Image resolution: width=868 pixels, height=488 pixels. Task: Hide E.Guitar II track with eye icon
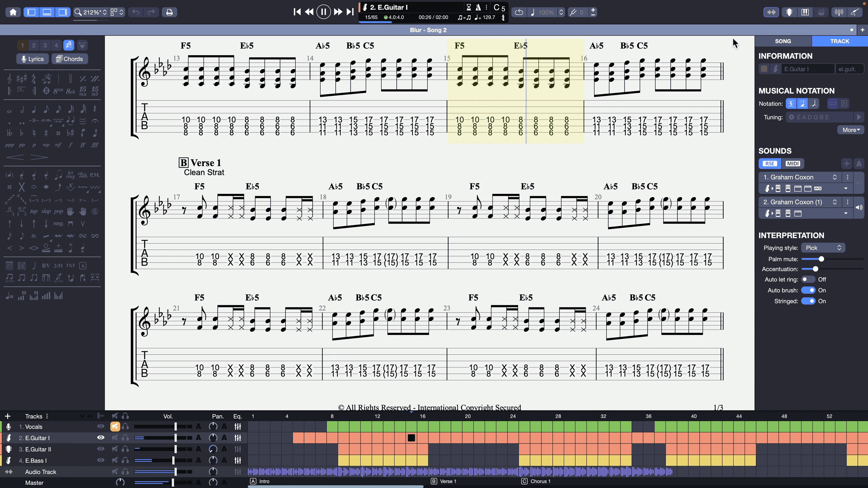(101, 449)
